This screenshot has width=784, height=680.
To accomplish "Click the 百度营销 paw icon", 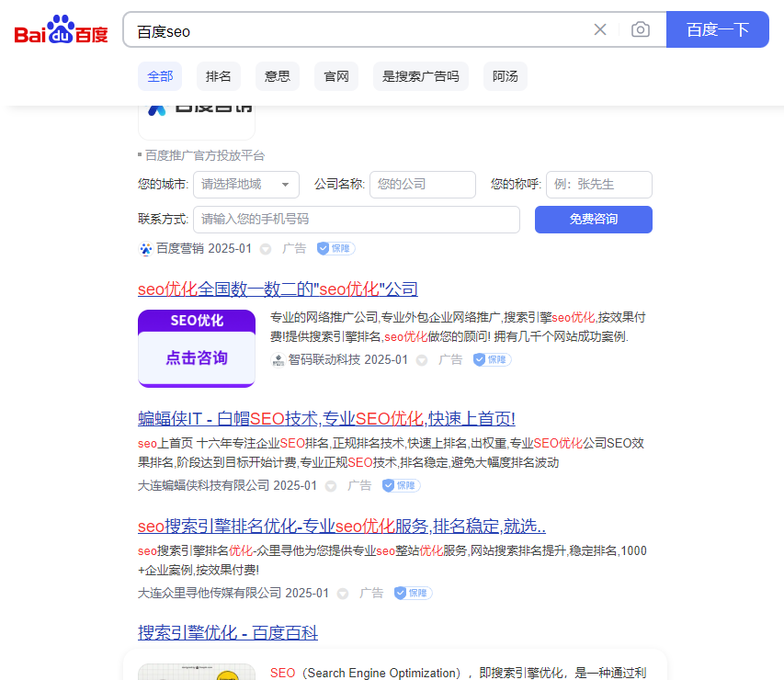I will pos(145,248).
